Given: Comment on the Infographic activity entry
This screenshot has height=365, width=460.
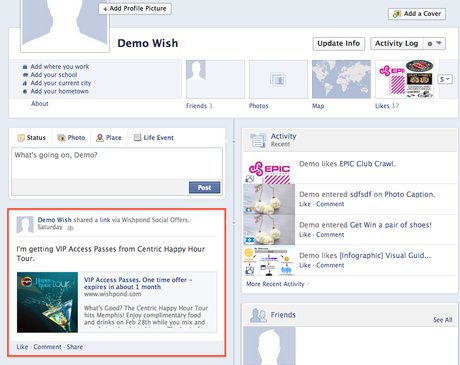Looking at the screenshot, I should [x=330, y=266].
